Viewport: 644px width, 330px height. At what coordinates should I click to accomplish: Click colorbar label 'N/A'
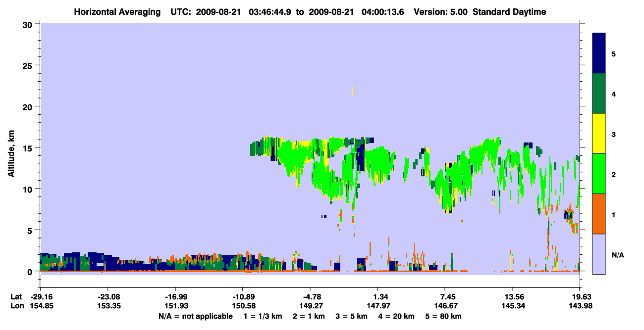click(617, 255)
